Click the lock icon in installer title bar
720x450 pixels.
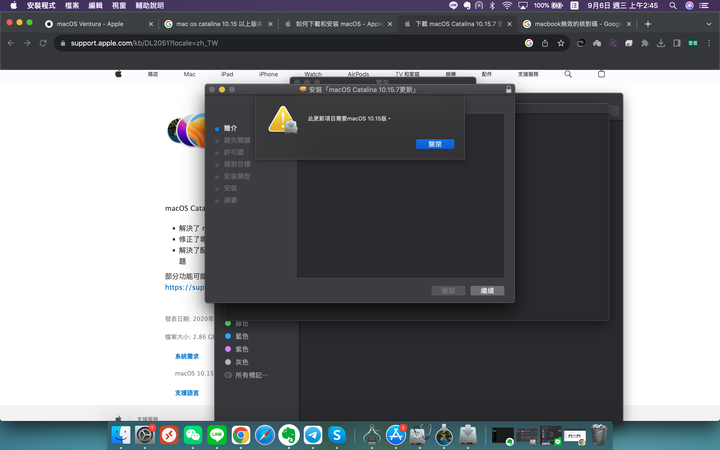tap(508, 90)
